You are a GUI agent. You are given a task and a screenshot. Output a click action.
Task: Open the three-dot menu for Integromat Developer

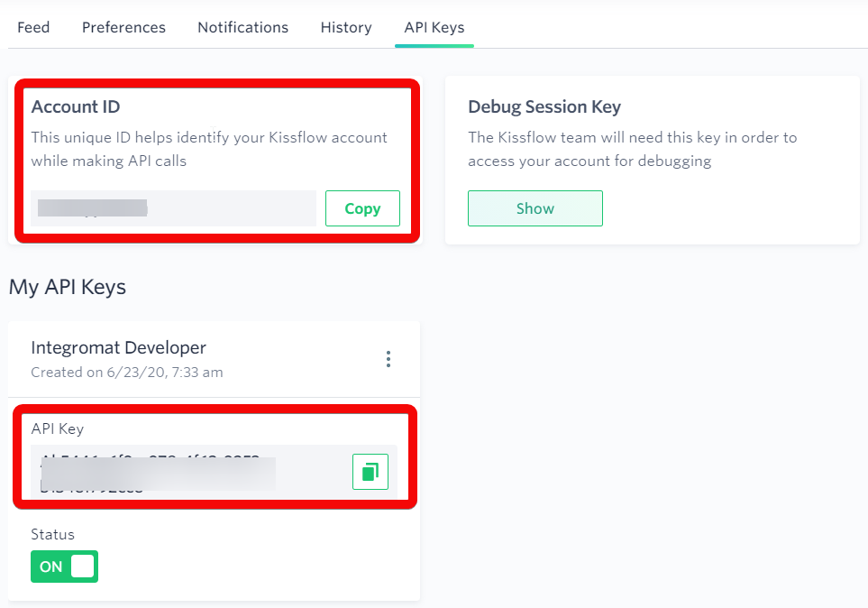click(x=388, y=359)
